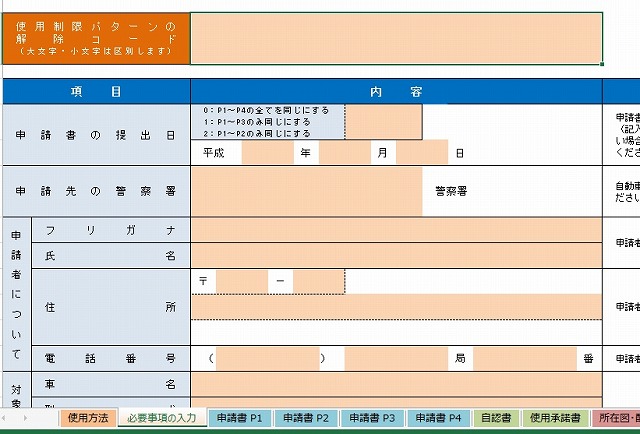Select the 必要事項の入力 sheet tab

(x=162, y=418)
